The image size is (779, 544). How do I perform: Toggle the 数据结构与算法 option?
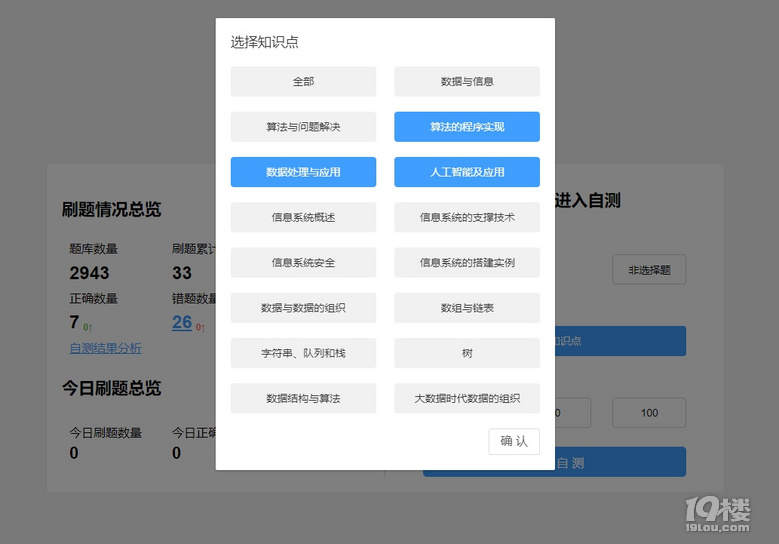[x=303, y=398]
